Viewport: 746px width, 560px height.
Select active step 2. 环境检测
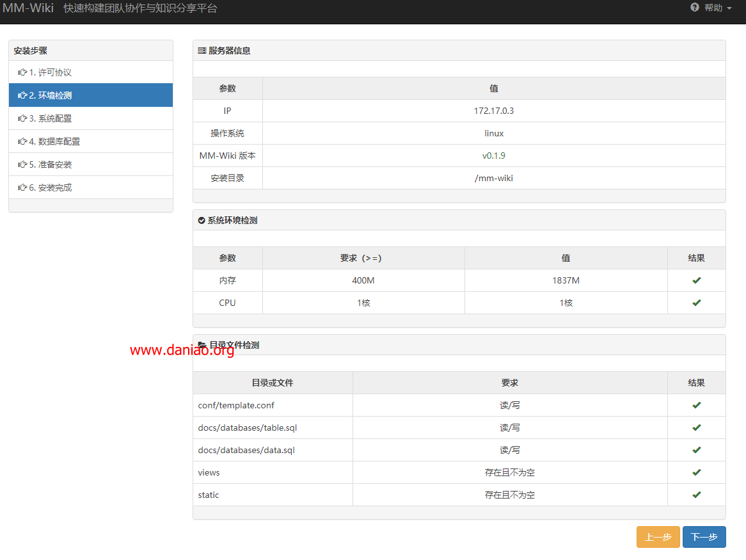click(x=91, y=95)
